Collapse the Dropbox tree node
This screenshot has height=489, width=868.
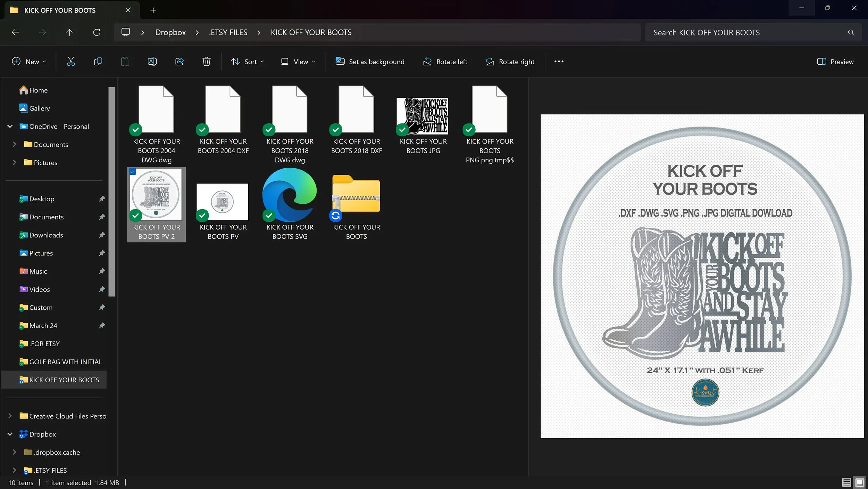tap(10, 434)
